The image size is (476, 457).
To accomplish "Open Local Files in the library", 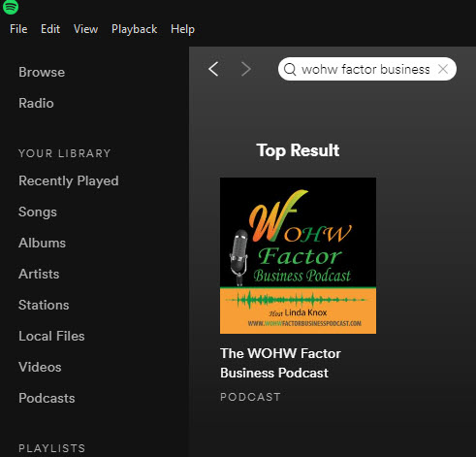I will (51, 336).
